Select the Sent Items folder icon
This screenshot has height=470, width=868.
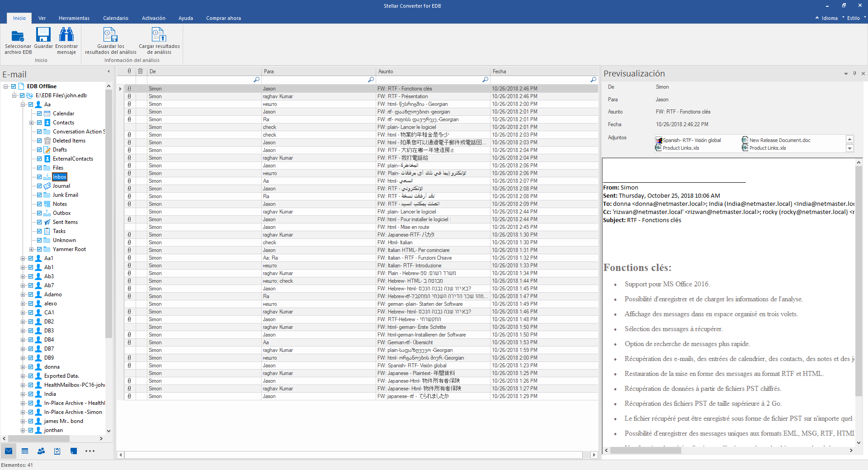point(47,222)
